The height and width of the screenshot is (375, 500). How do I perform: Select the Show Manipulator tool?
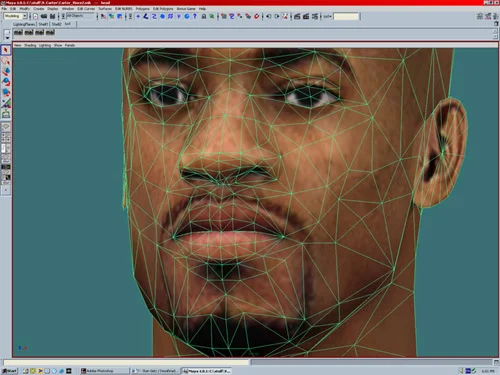[x=6, y=103]
